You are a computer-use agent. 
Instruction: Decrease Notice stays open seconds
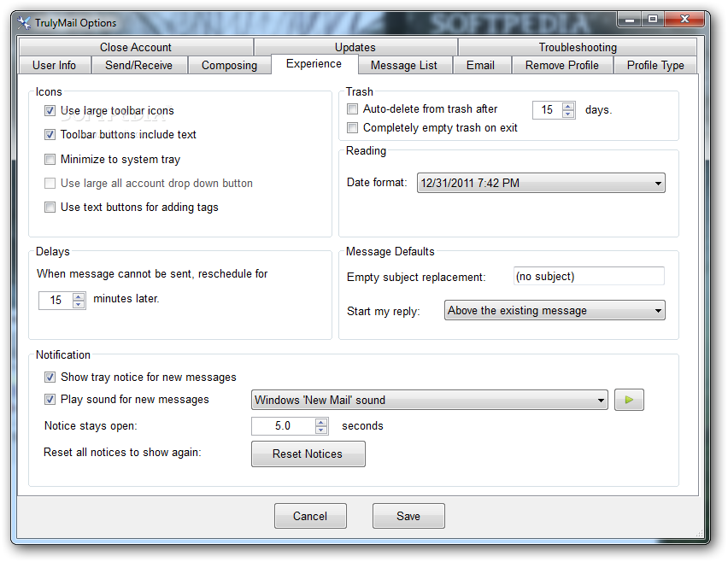[320, 430]
